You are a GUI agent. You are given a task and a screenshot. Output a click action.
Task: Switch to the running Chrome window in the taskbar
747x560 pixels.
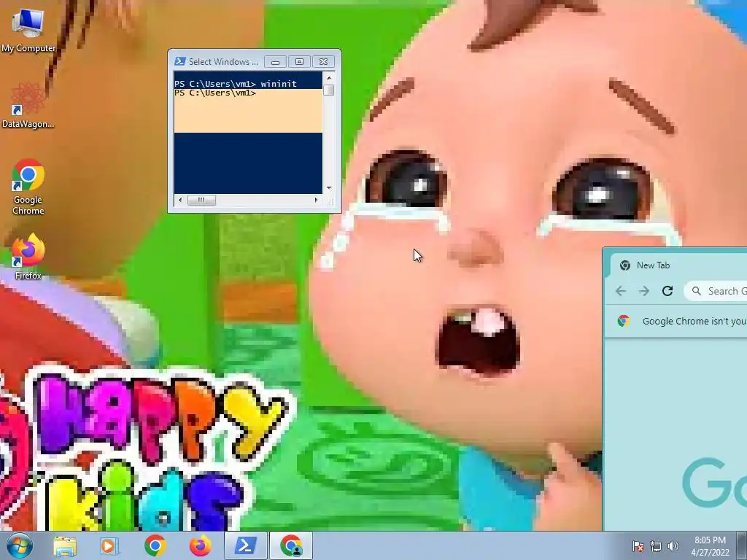pos(291,545)
